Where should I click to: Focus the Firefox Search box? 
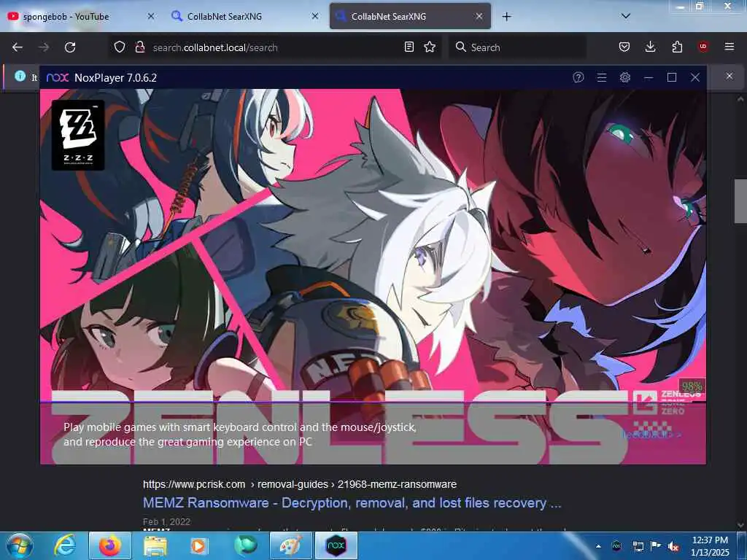click(517, 47)
